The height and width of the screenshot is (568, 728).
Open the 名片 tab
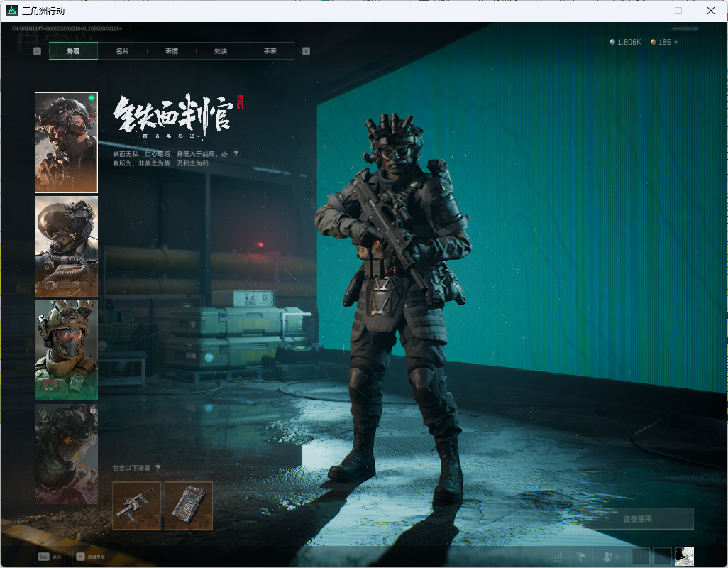coord(123,51)
